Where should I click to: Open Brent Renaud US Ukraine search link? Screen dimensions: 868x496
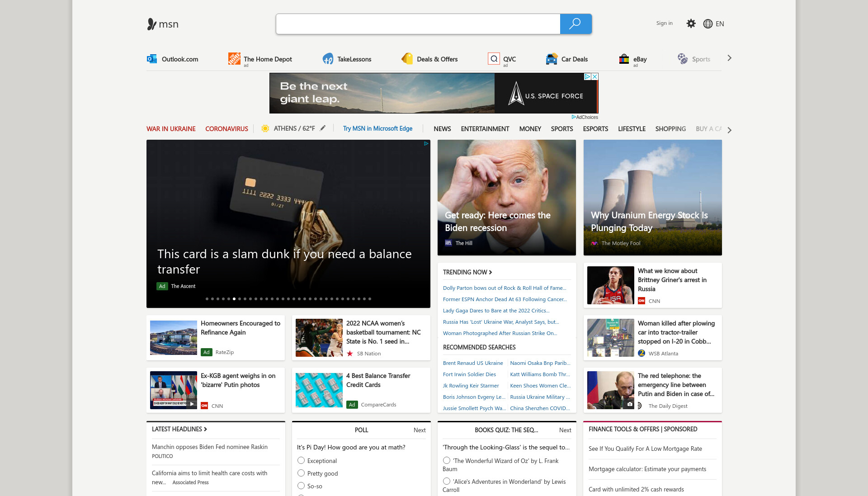[472, 363]
